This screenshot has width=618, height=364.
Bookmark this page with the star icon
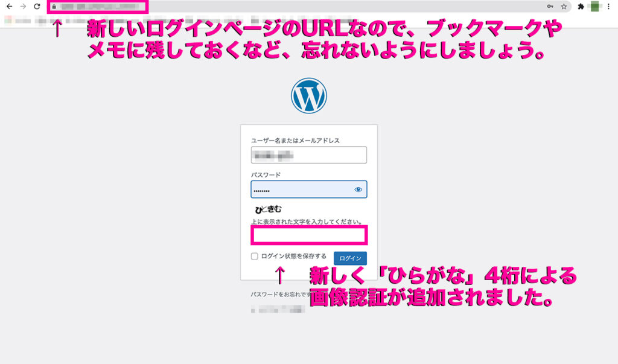pyautogui.click(x=564, y=6)
